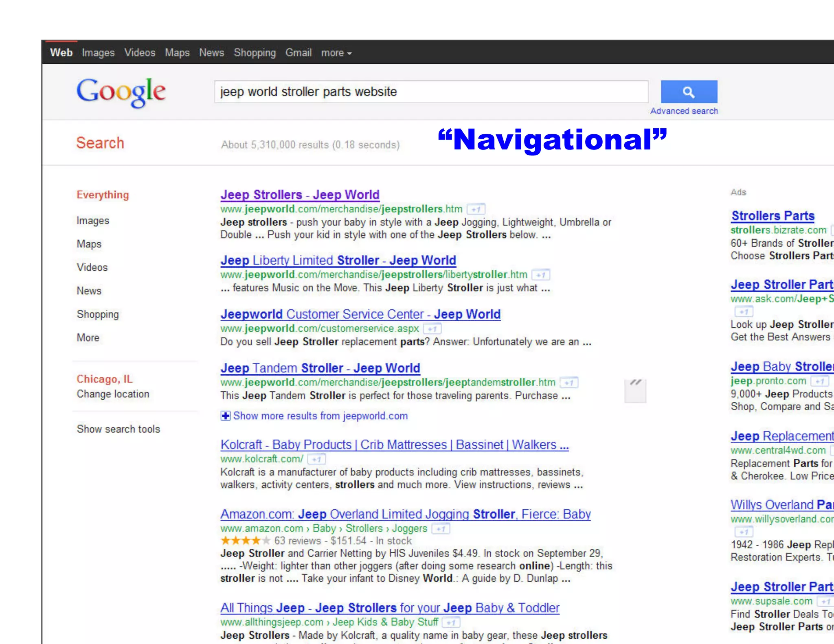834x644 pixels.
Task: Click '63 reviews' in Amazon result
Action: (298, 541)
